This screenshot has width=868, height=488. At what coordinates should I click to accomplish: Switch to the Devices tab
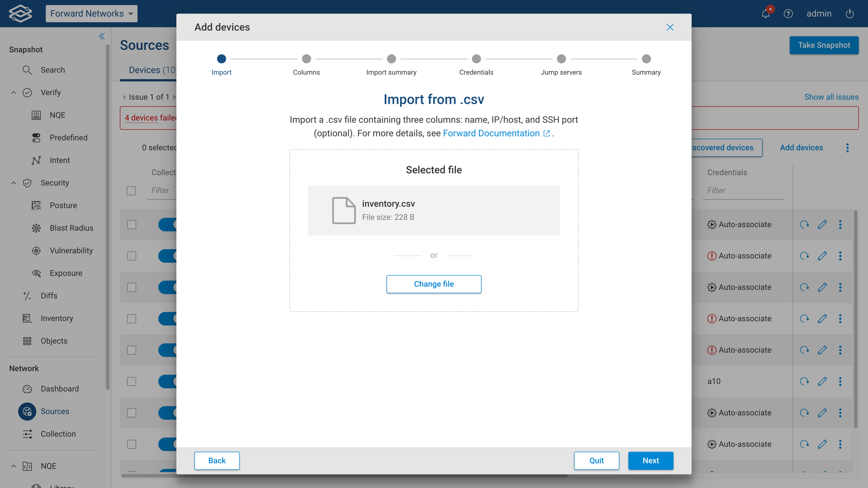pos(145,70)
